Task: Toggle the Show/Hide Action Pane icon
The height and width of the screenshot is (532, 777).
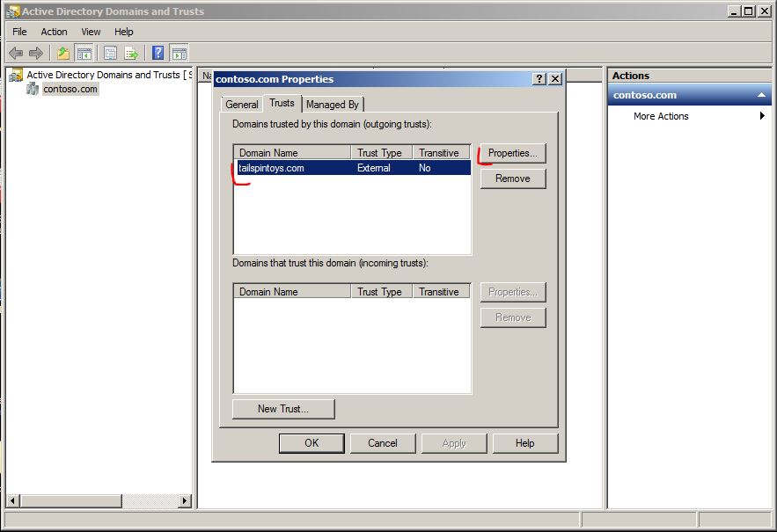Action: 180,53
